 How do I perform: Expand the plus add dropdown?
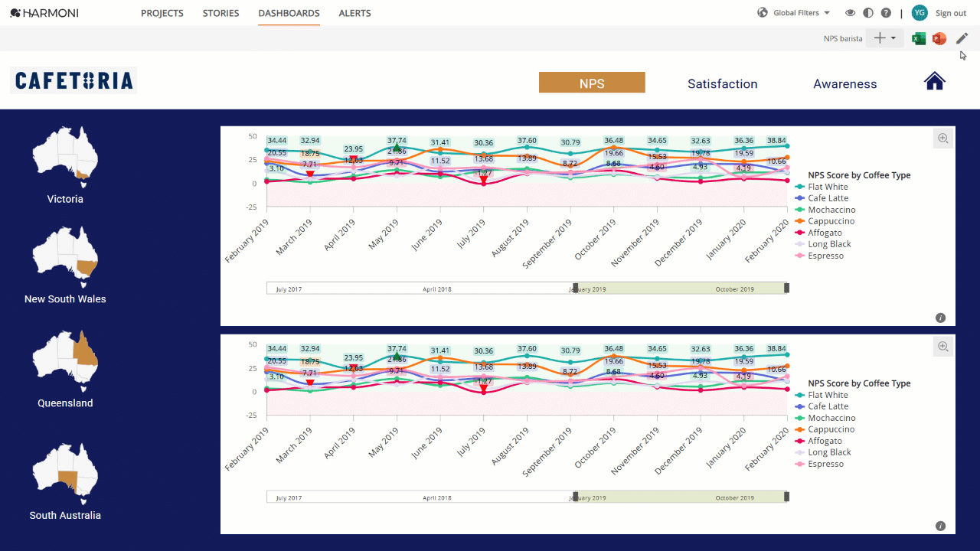pyautogui.click(x=884, y=38)
